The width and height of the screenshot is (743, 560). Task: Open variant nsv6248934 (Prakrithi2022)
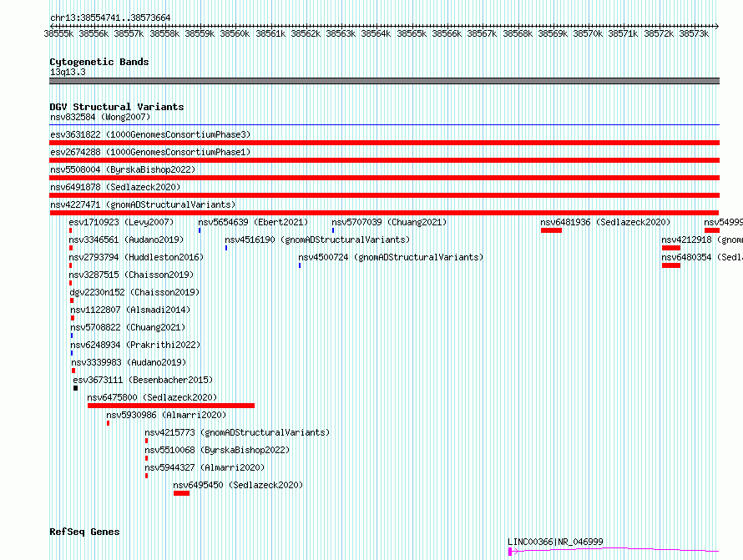point(135,345)
